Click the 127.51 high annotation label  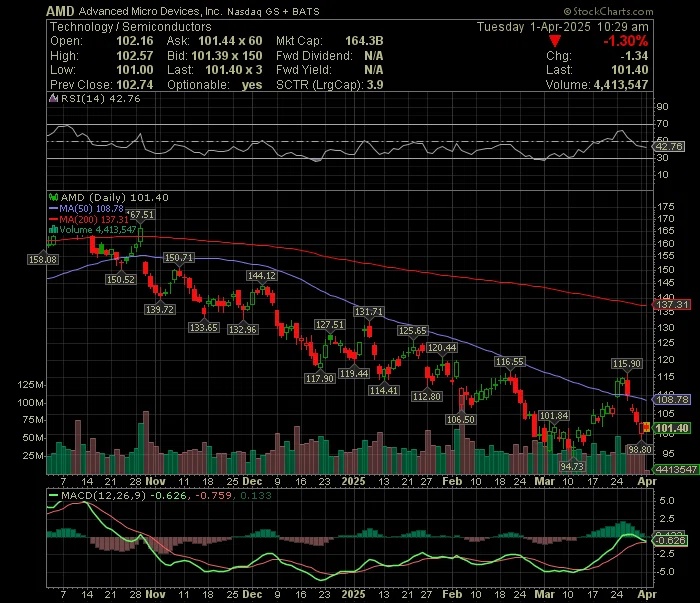(329, 324)
